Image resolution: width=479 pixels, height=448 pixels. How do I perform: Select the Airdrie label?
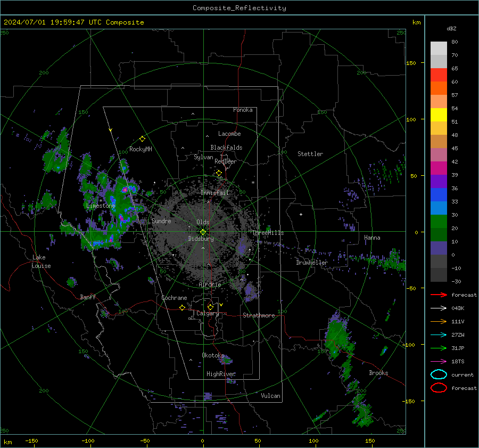(x=210, y=284)
